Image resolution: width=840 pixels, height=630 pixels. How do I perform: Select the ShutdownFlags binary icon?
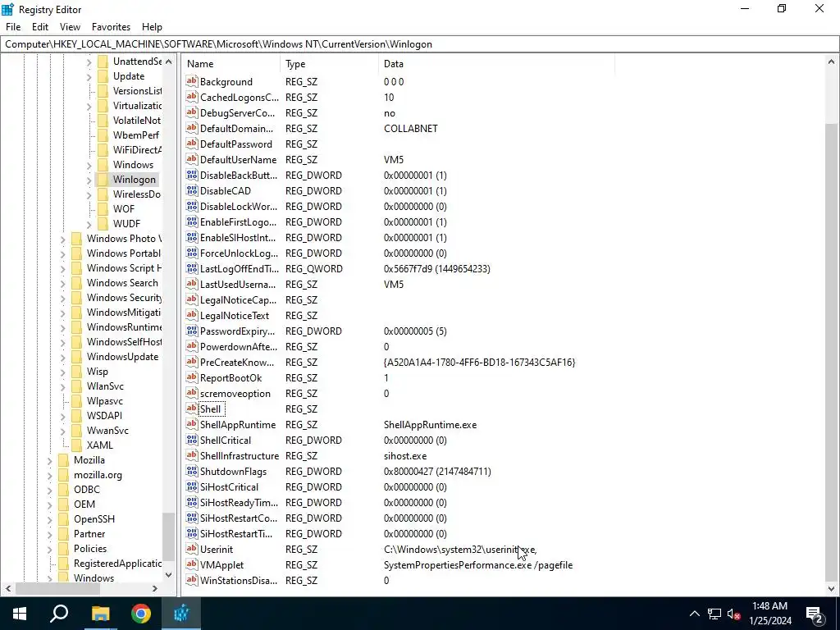click(x=191, y=471)
